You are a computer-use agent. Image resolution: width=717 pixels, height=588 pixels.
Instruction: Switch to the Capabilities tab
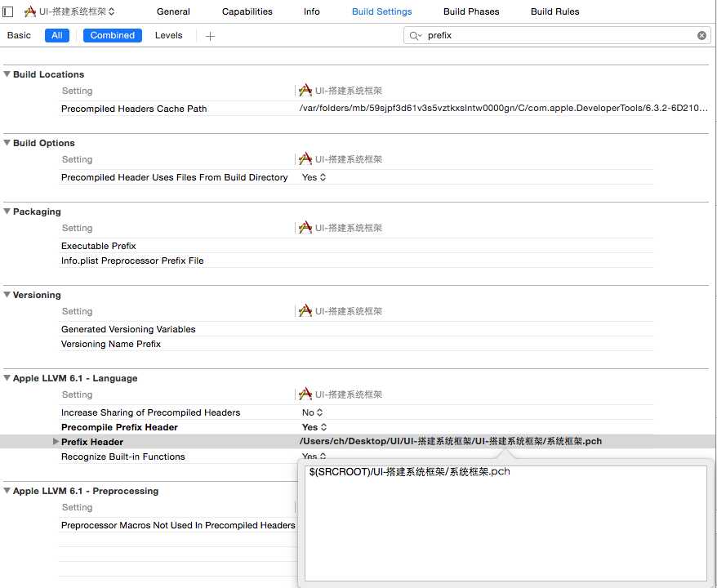click(x=247, y=11)
